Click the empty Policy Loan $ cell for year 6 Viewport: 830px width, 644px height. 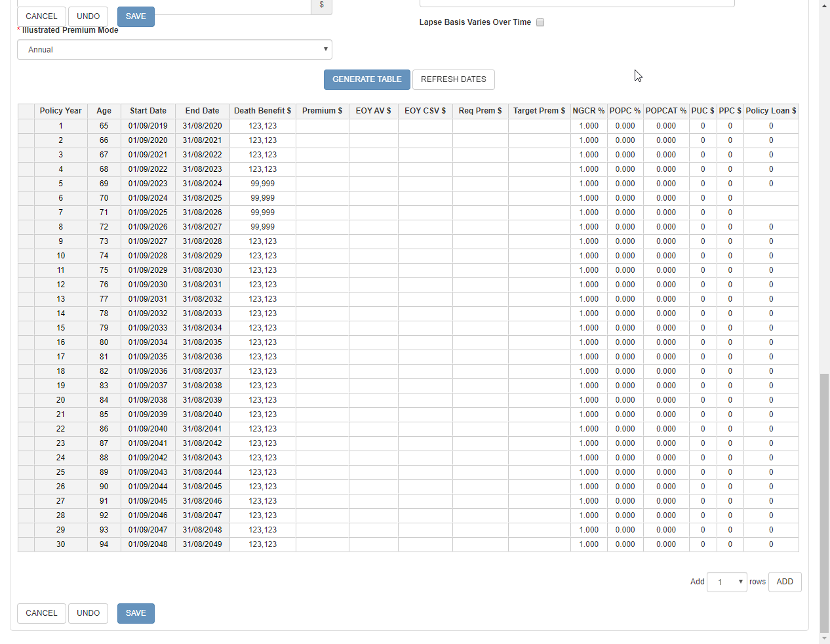[x=770, y=198]
